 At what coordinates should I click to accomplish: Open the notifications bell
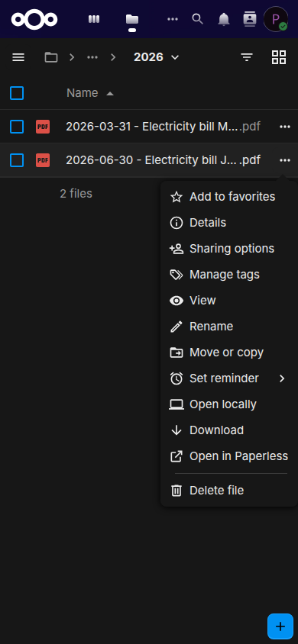pos(224,19)
